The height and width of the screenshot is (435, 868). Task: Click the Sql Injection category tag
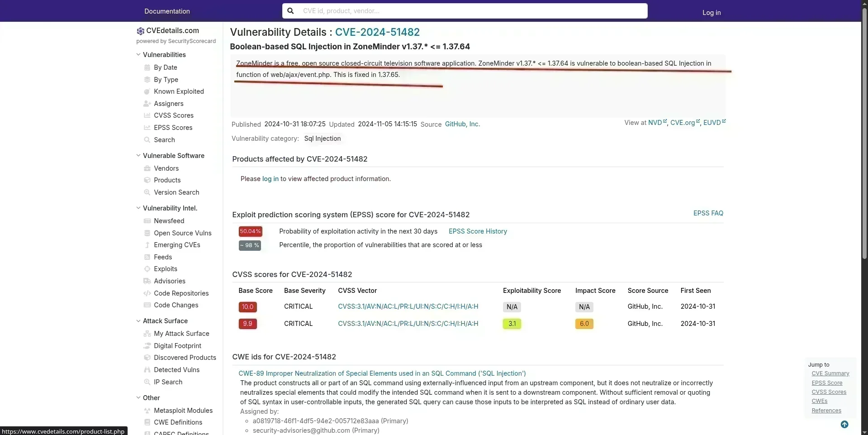coord(323,139)
